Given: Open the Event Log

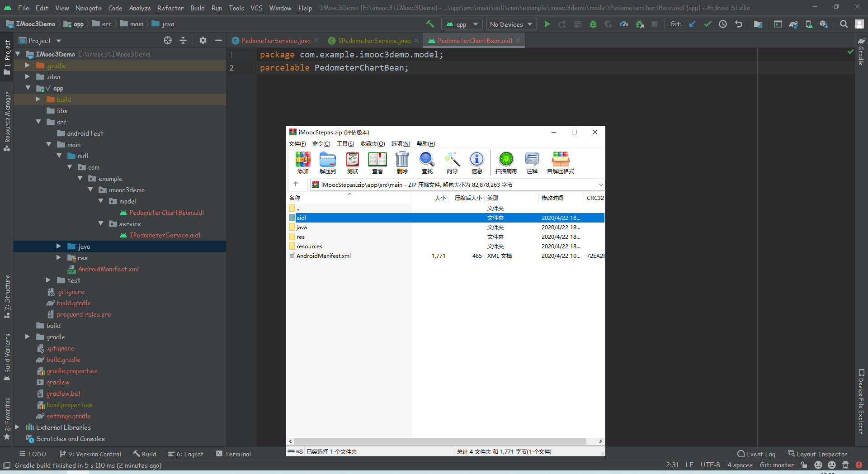Looking at the screenshot, I should [x=756, y=454].
